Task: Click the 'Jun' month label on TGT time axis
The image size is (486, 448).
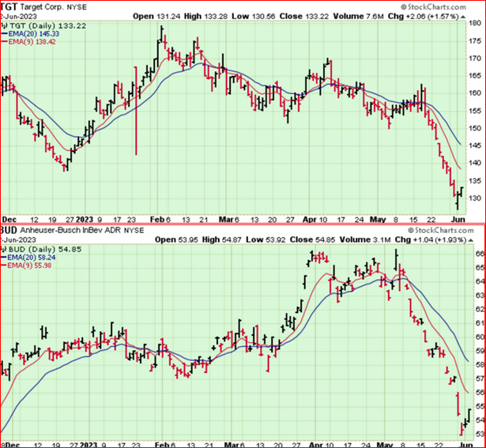Action: pos(458,220)
